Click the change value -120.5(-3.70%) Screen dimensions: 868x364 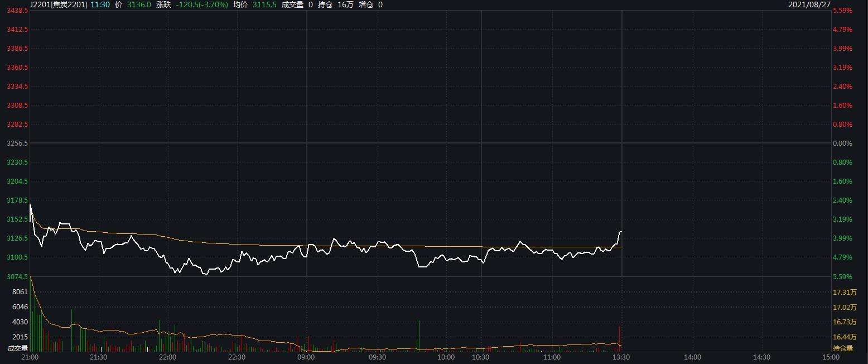pyautogui.click(x=202, y=4)
